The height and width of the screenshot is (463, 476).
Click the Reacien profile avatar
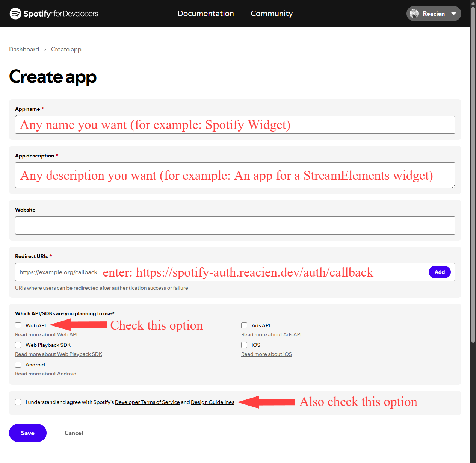414,14
